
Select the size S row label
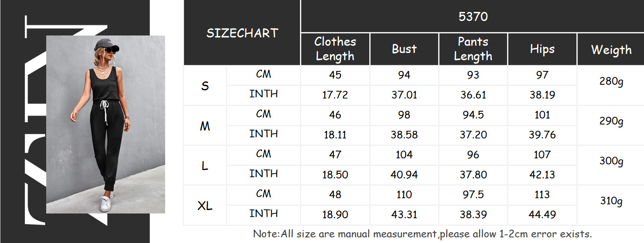(205, 86)
